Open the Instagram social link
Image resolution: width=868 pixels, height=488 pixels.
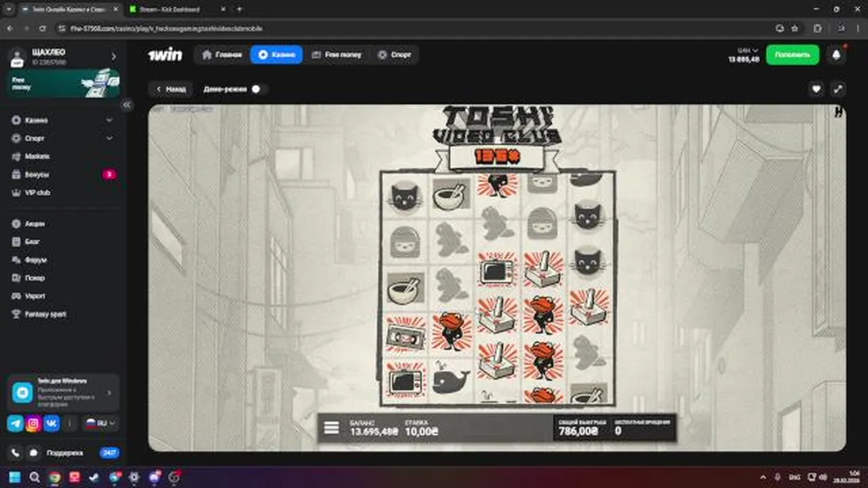tap(33, 424)
